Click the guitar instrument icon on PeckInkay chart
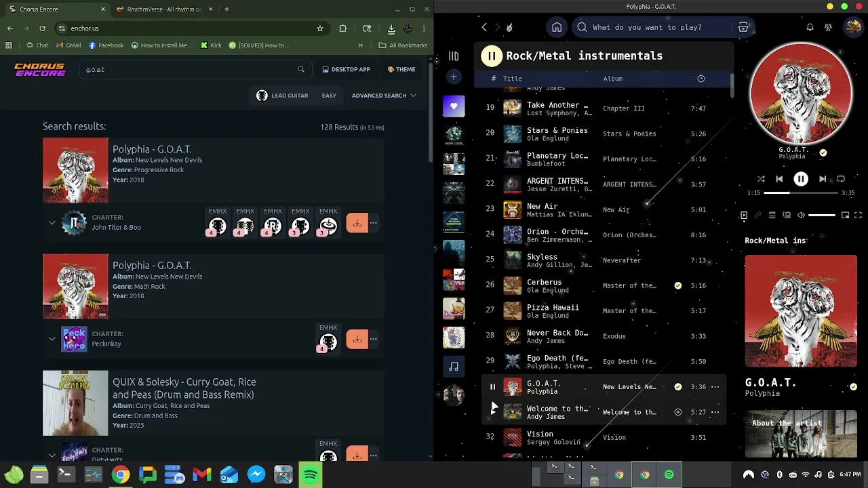868x488 pixels. pyautogui.click(x=328, y=343)
